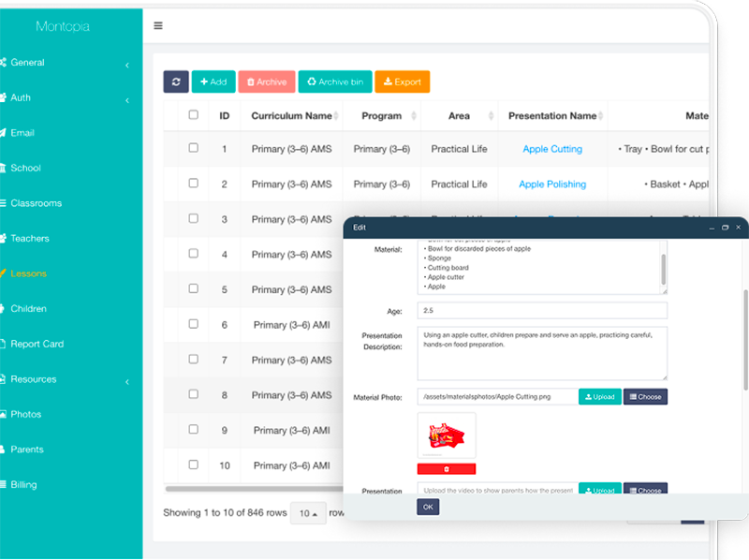
Task: Select the checkbox for row ID 6
Action: [194, 324]
